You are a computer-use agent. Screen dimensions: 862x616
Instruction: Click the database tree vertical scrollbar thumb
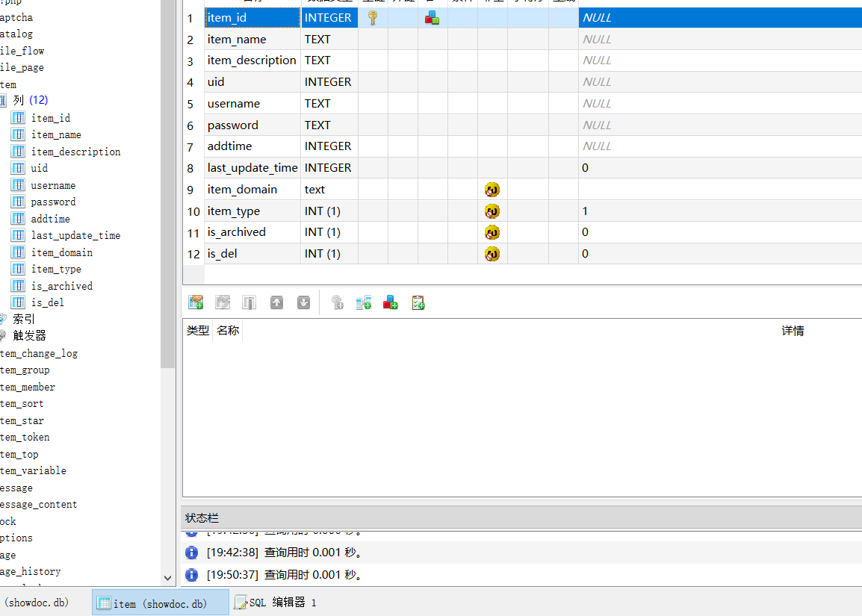tap(167, 184)
